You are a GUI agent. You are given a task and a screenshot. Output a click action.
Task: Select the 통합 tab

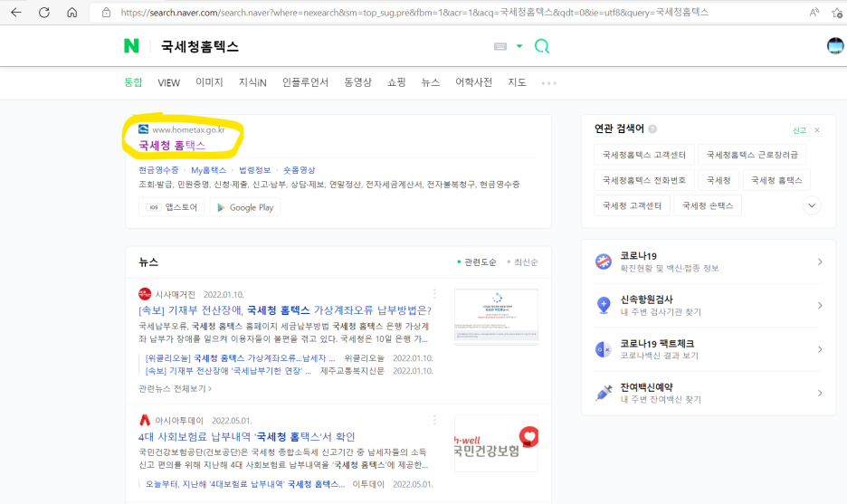(133, 82)
